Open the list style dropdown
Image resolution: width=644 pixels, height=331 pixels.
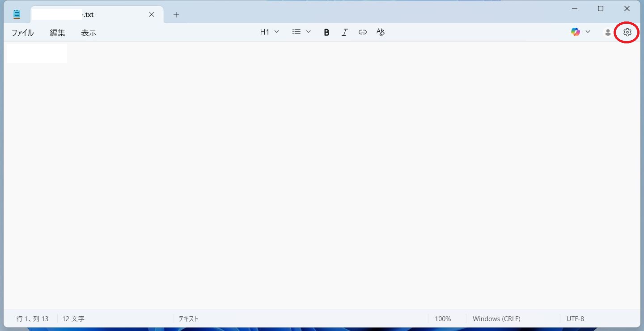click(301, 32)
